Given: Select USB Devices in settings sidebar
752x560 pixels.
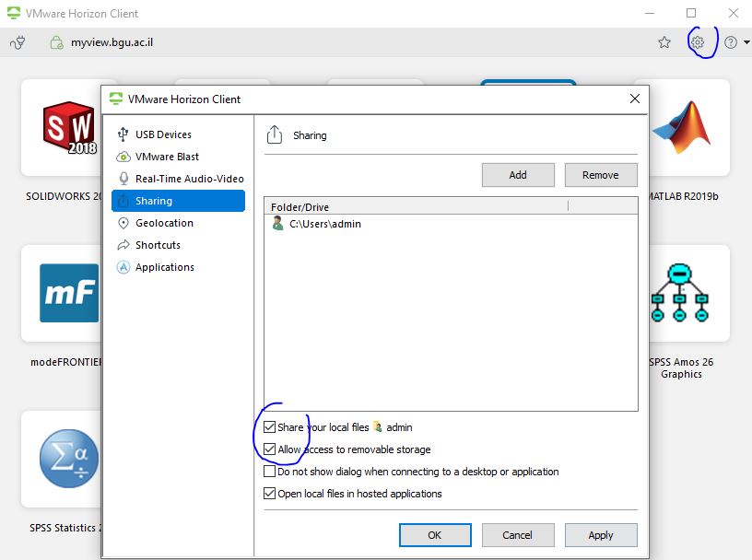Looking at the screenshot, I should click(178, 134).
